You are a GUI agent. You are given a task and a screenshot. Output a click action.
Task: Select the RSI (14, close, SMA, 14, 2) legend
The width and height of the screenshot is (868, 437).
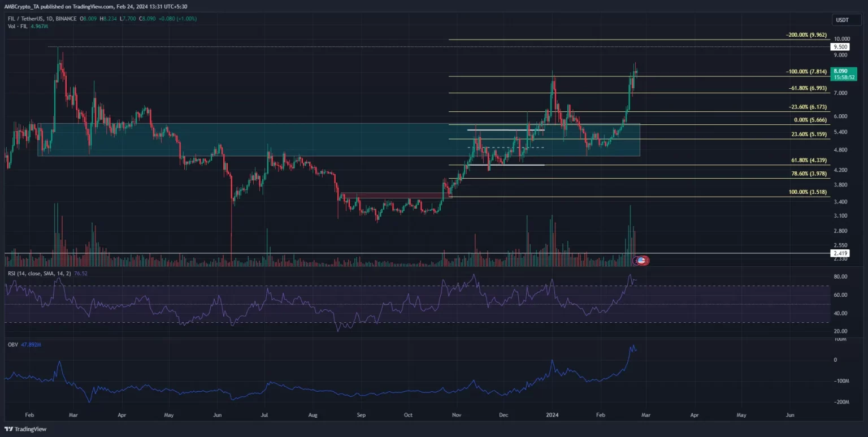[x=40, y=274]
